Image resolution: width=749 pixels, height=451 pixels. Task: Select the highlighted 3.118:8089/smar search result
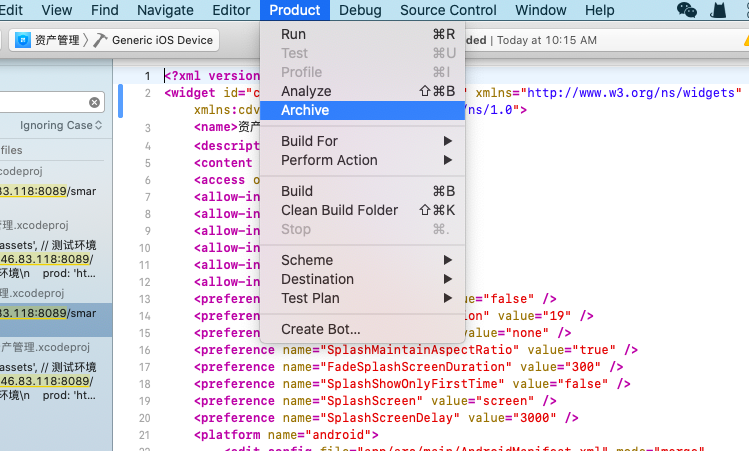[x=56, y=320]
